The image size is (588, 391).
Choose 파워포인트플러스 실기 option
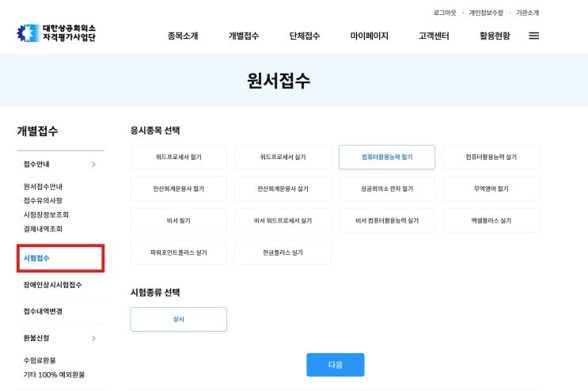(x=179, y=252)
